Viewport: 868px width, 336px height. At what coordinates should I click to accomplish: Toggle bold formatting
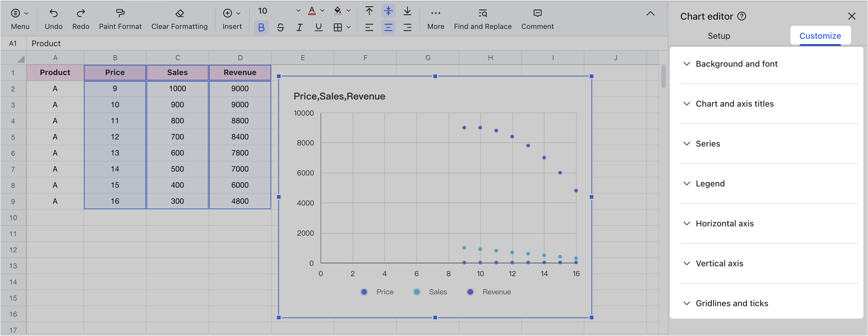coord(261,28)
